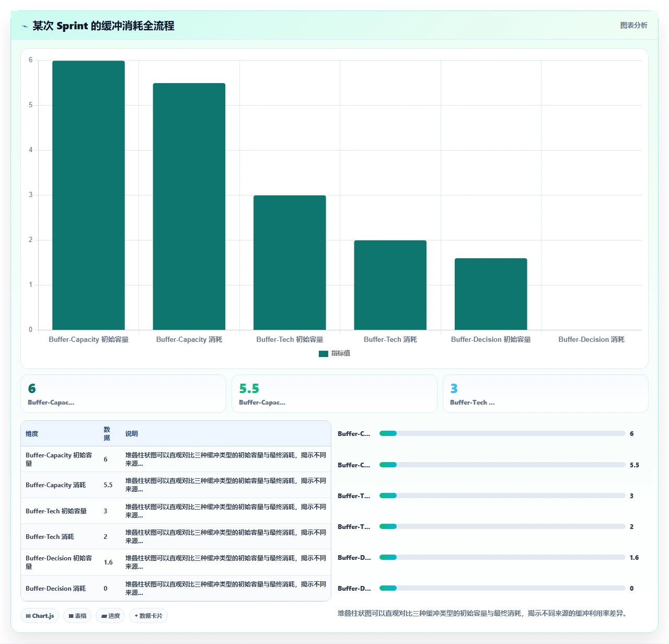
Task: Click the 说明 column header
Action: point(132,434)
